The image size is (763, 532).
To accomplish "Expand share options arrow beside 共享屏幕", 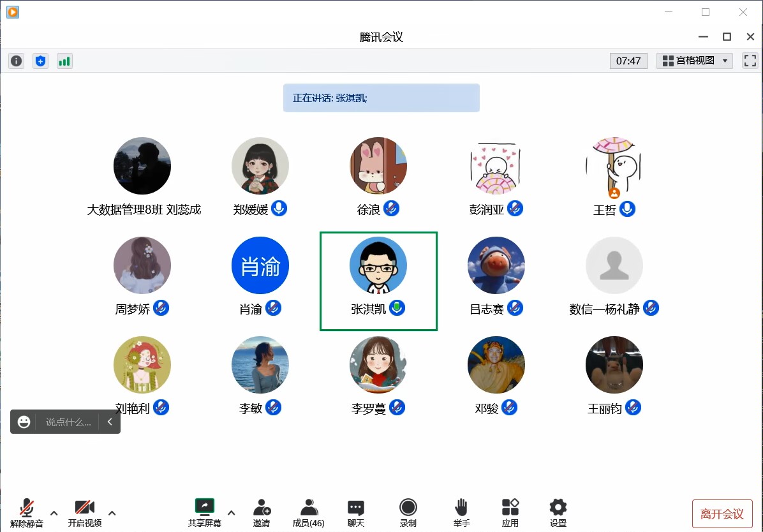I will coord(232,512).
